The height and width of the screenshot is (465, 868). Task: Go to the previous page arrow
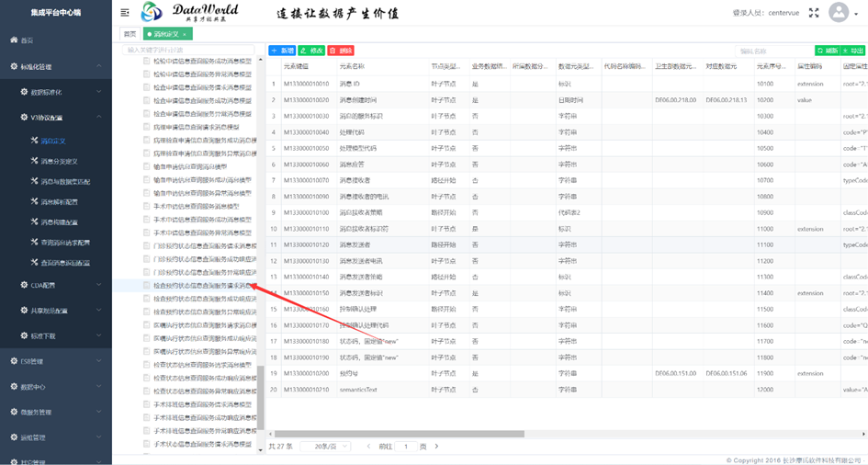pos(368,447)
